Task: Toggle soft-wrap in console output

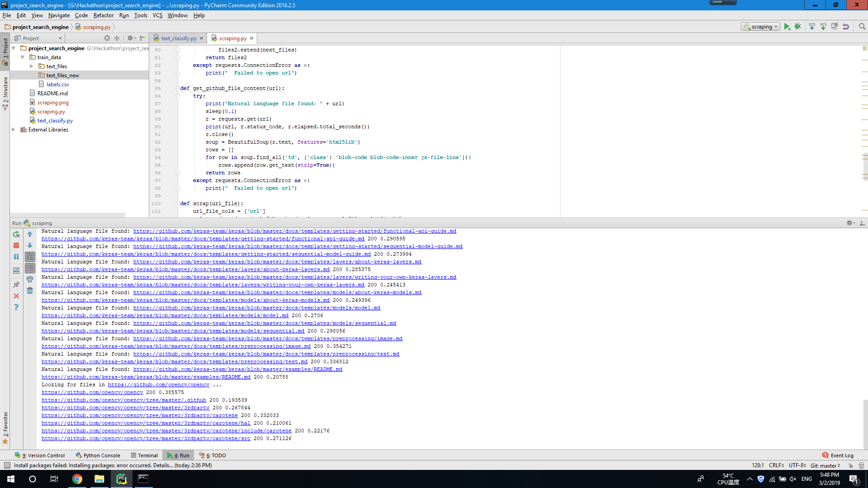Action: pos(30,257)
